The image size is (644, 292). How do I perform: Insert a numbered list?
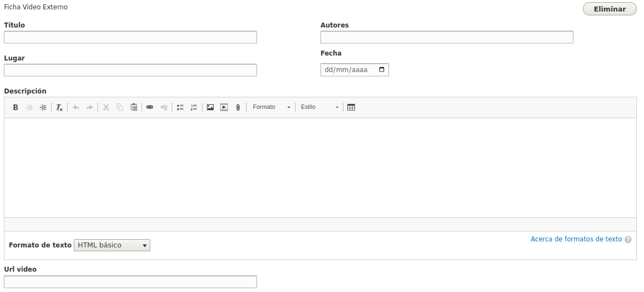coord(194,107)
